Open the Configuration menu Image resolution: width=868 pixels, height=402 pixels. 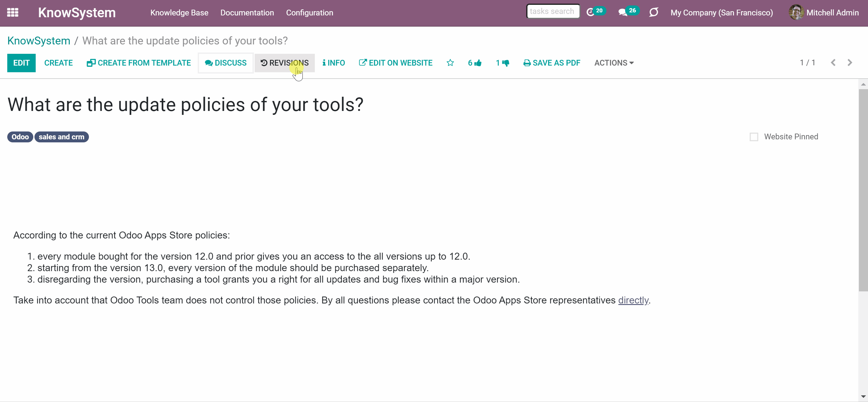pyautogui.click(x=309, y=13)
